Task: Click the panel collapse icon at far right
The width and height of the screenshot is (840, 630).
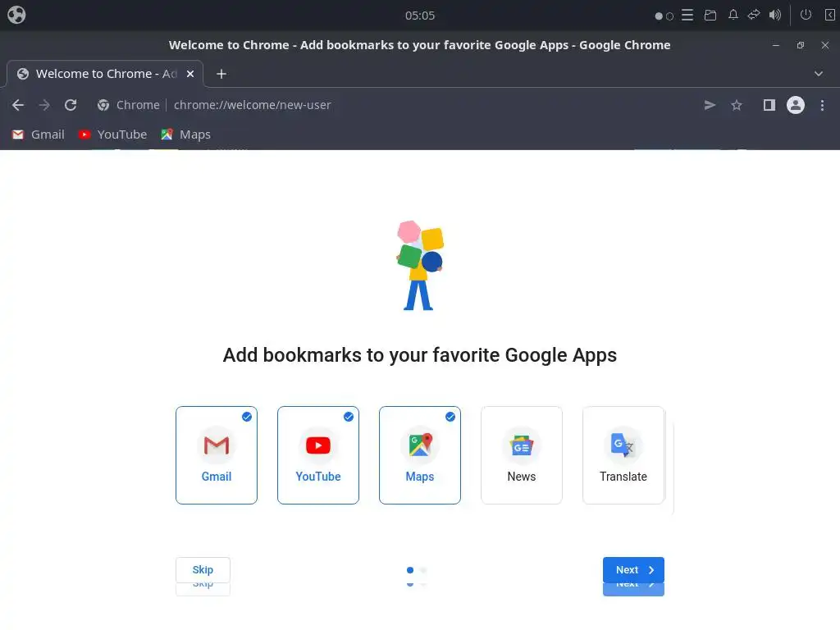Action: 829,15
